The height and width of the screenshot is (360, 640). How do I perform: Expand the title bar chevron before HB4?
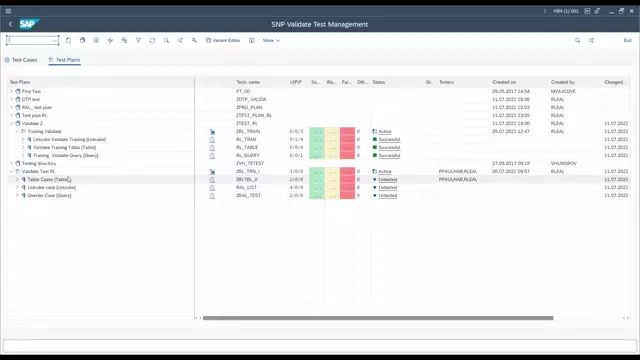544,11
